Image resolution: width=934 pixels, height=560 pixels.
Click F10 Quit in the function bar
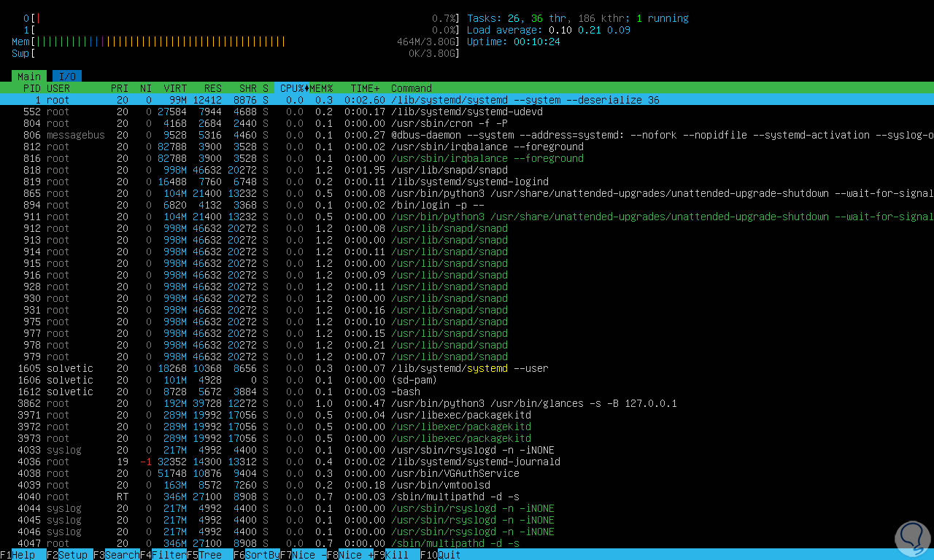tap(441, 555)
